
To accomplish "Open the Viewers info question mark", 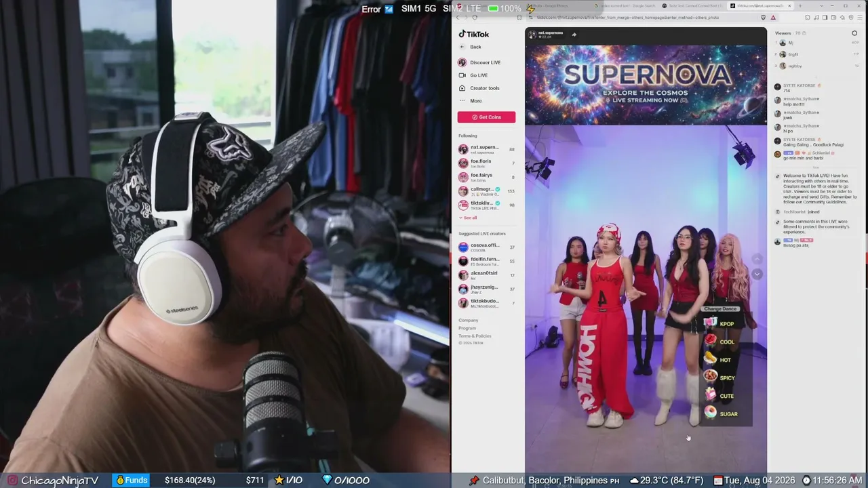I will [805, 33].
